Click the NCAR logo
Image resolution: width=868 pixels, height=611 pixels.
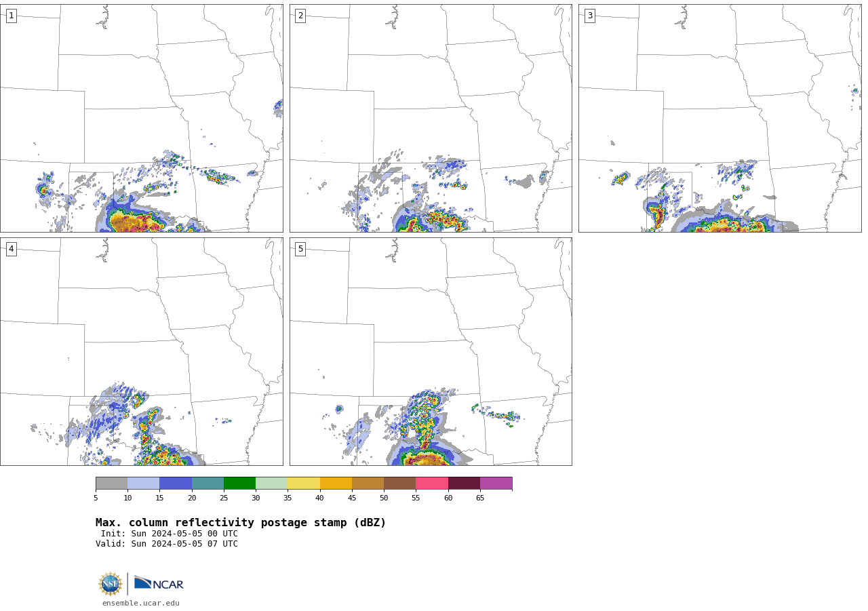[159, 583]
